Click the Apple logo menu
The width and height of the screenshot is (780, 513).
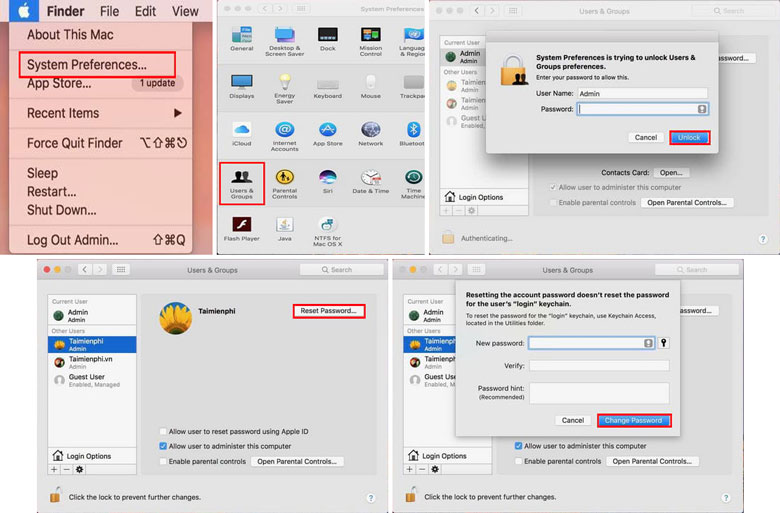[x=23, y=10]
